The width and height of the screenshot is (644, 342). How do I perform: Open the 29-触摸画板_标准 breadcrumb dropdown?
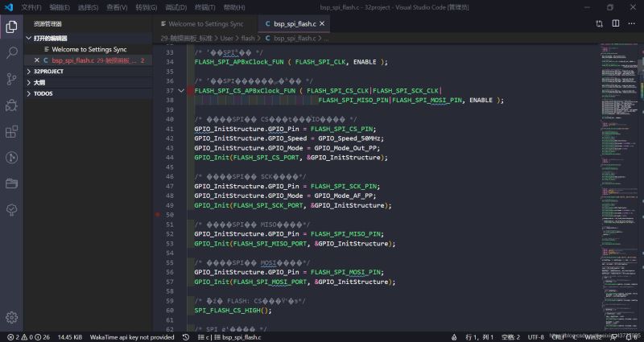pyautogui.click(x=187, y=38)
